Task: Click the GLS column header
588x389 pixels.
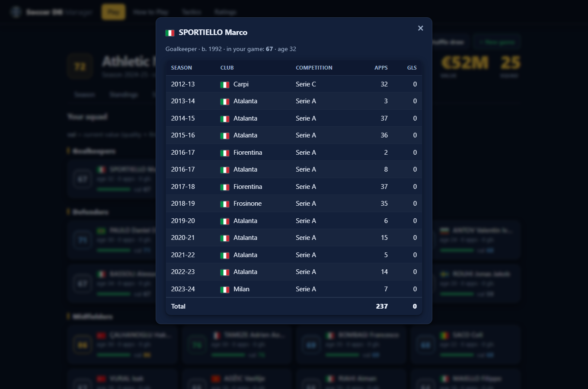Action: (x=412, y=68)
